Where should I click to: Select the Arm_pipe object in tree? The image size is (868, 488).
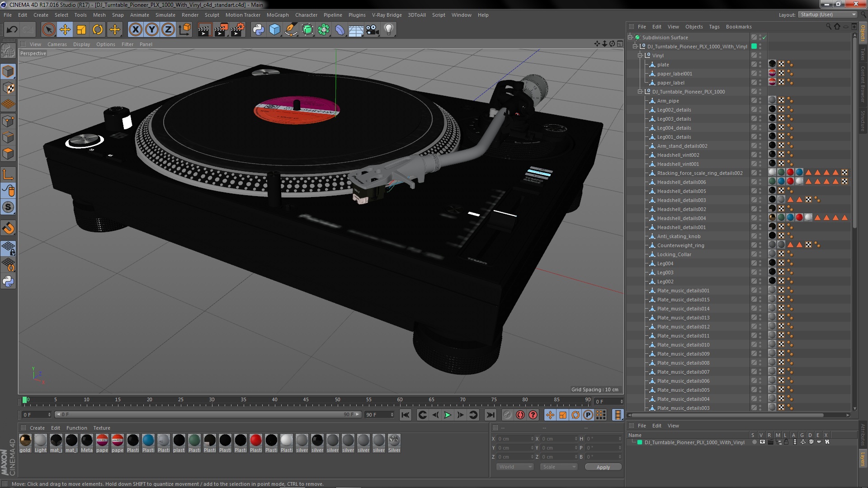tap(668, 101)
